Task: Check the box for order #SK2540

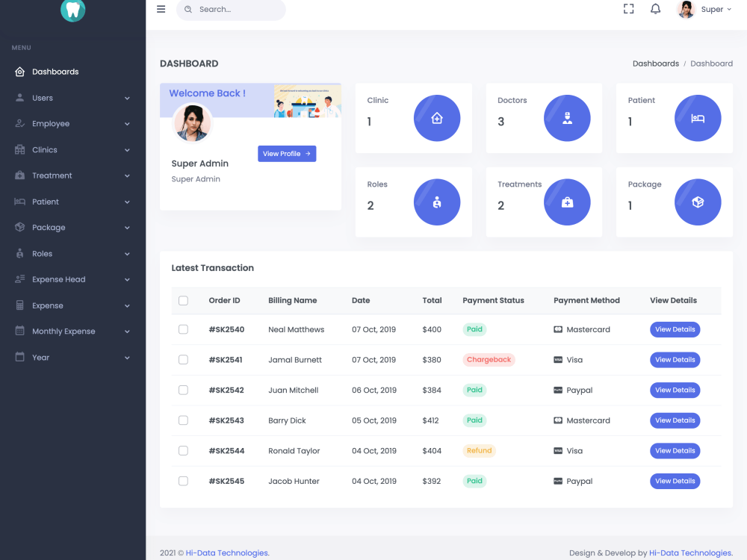Action: pos(184,329)
